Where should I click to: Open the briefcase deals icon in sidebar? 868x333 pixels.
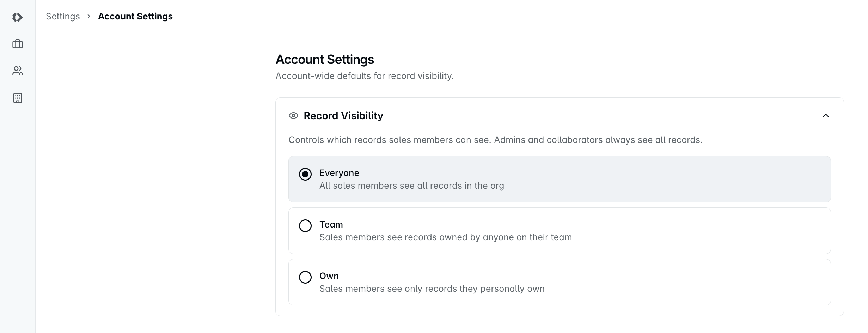click(17, 44)
